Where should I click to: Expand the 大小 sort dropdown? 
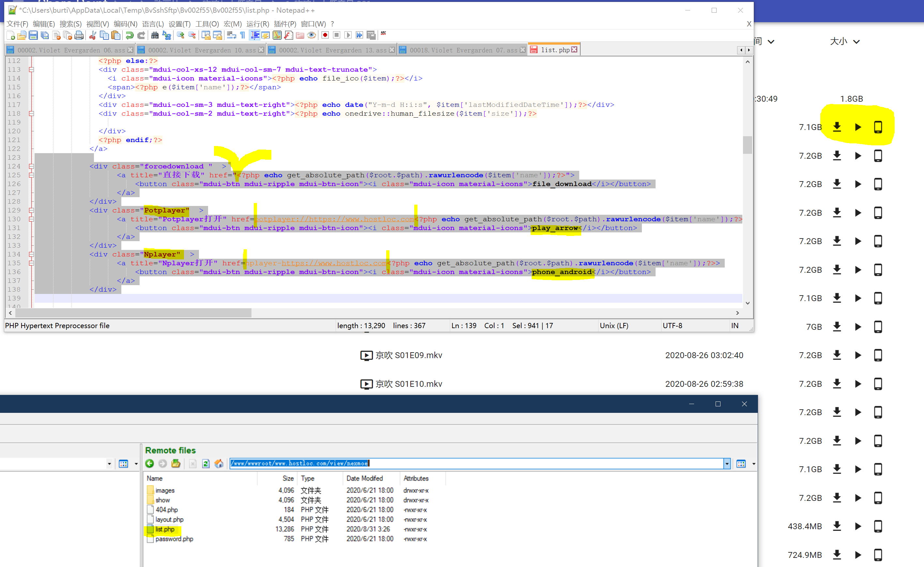[856, 42]
